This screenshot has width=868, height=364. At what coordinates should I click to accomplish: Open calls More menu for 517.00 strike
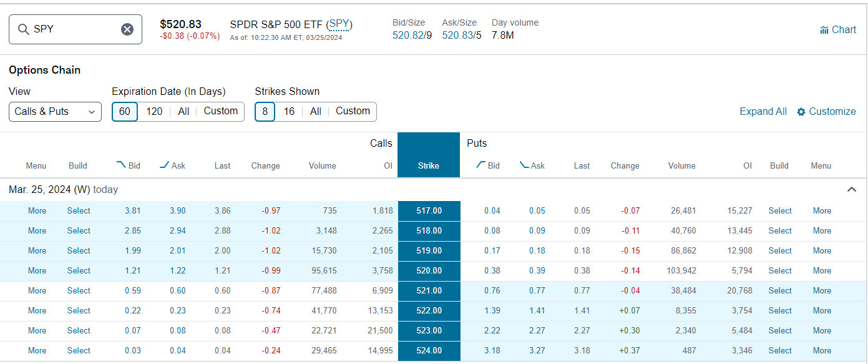tap(37, 210)
